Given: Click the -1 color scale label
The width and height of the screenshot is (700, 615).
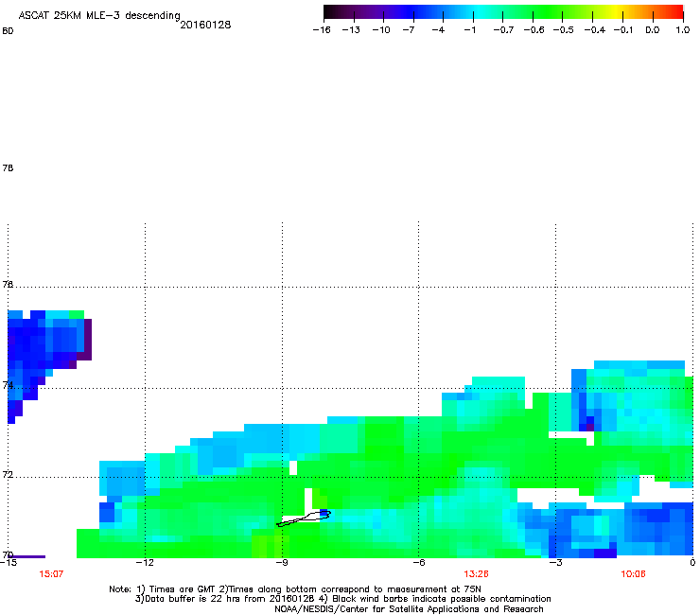Looking at the screenshot, I should click(x=469, y=30).
